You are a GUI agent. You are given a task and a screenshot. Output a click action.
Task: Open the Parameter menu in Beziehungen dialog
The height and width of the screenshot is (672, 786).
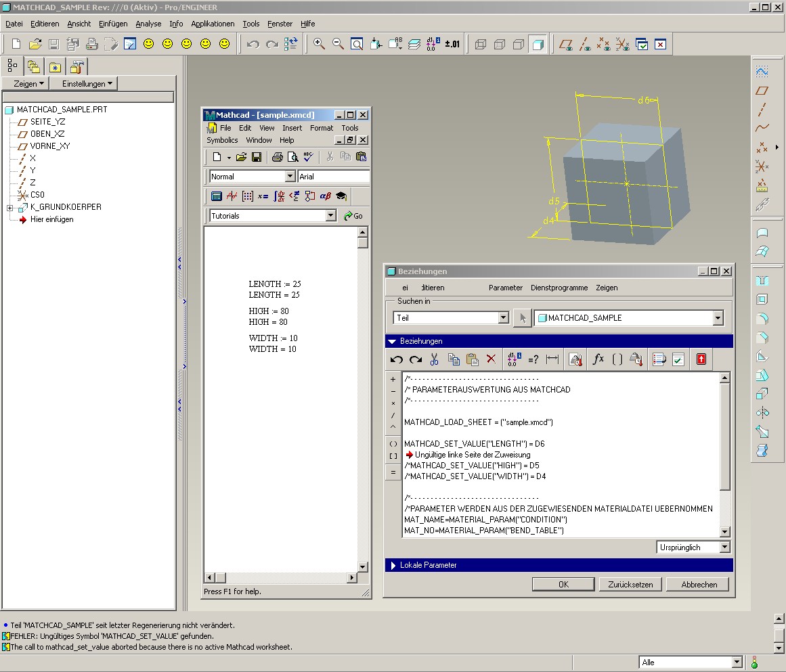[505, 288]
